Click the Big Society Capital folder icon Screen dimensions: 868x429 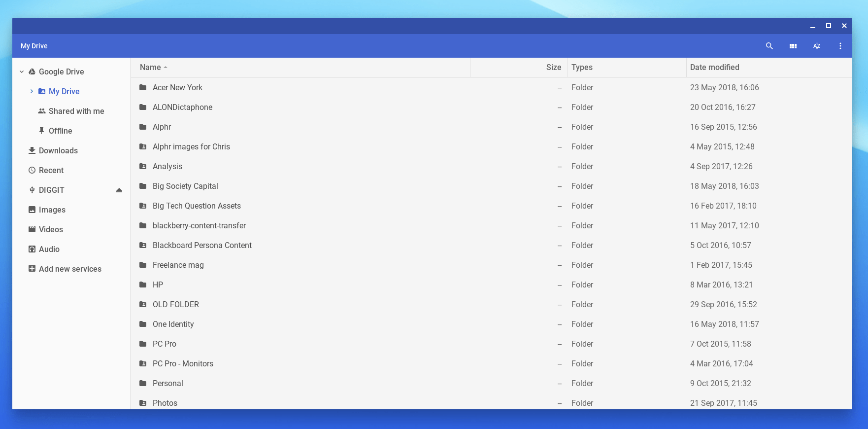tap(143, 186)
